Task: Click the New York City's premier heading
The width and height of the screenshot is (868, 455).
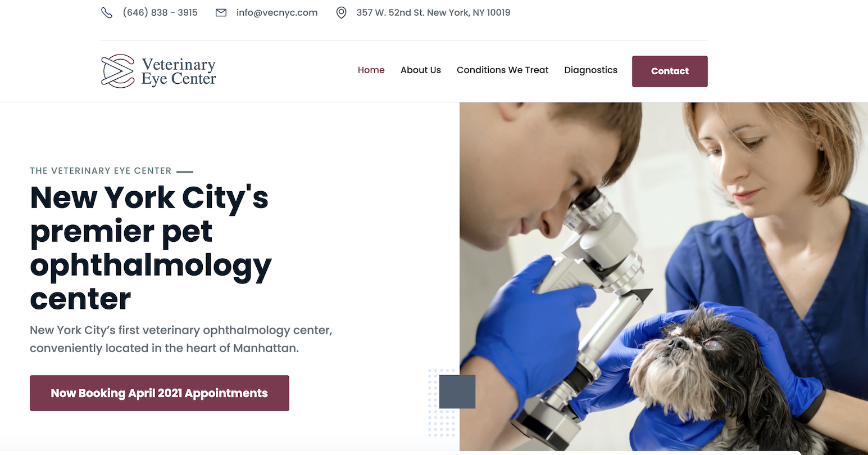Action: 151,248
